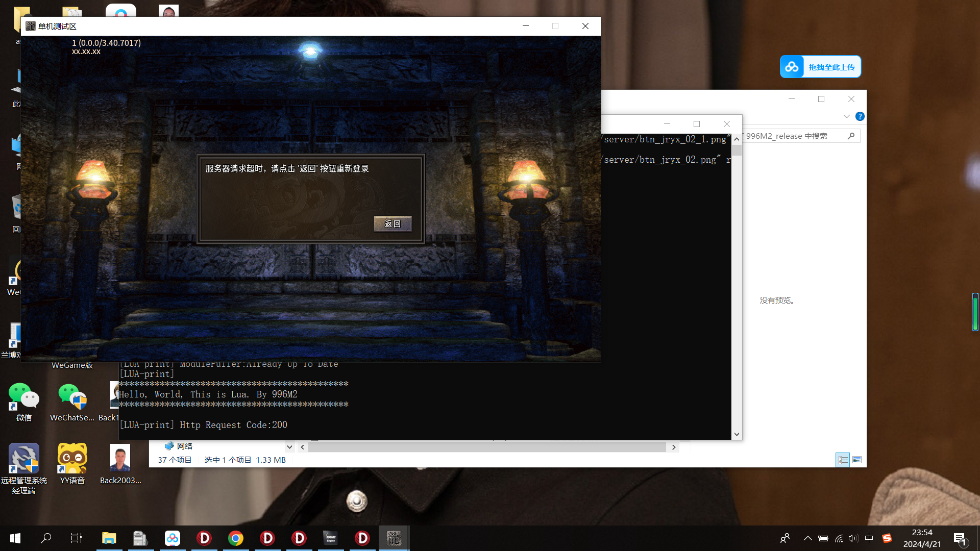
Task: Click the server tower app taskbar icon
Action: [140, 538]
